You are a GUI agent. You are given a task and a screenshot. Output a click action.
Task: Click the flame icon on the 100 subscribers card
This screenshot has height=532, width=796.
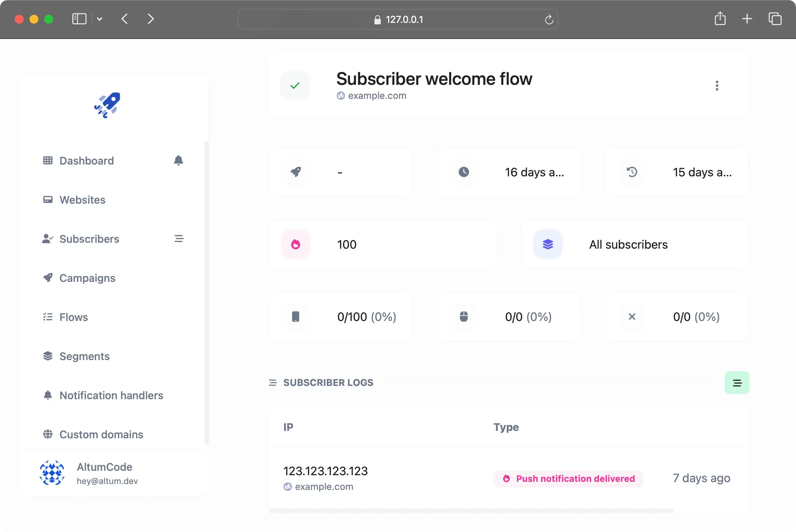pos(295,244)
